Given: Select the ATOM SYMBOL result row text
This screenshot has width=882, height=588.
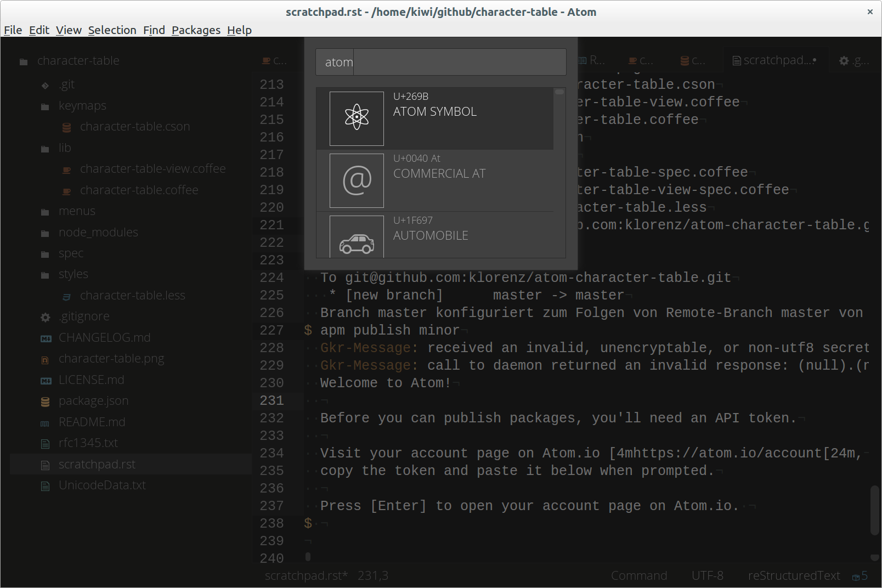Looking at the screenshot, I should (x=435, y=111).
